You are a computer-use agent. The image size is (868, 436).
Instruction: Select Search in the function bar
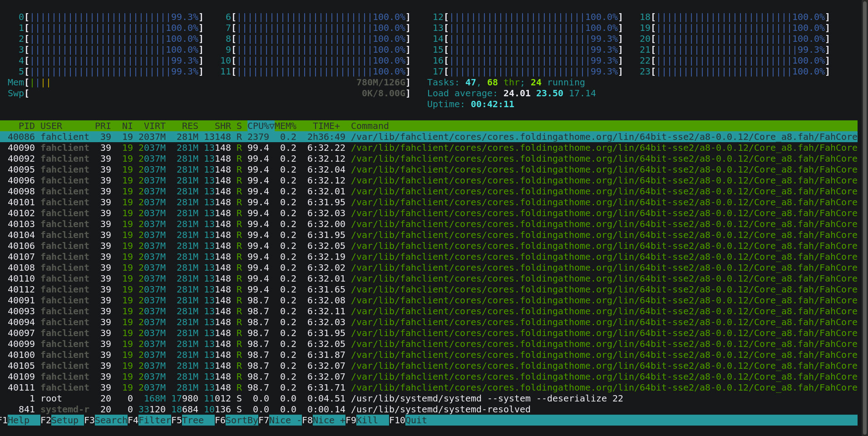(111, 420)
